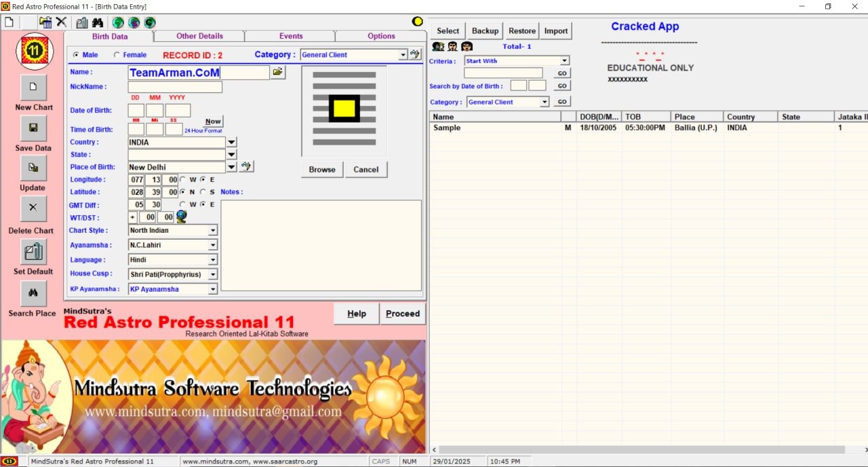Screen dimensions: 868x467
Task: Select the Female radio button
Action: tap(117, 55)
